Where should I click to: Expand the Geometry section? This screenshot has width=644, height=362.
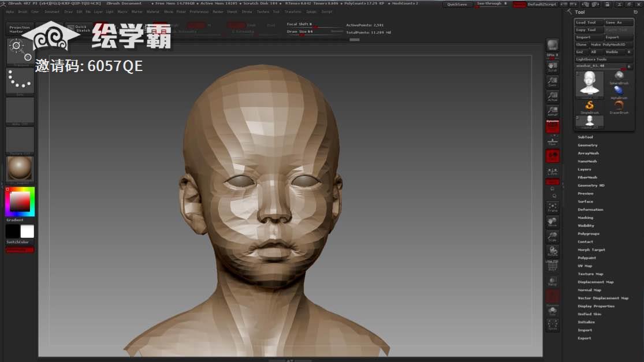587,145
